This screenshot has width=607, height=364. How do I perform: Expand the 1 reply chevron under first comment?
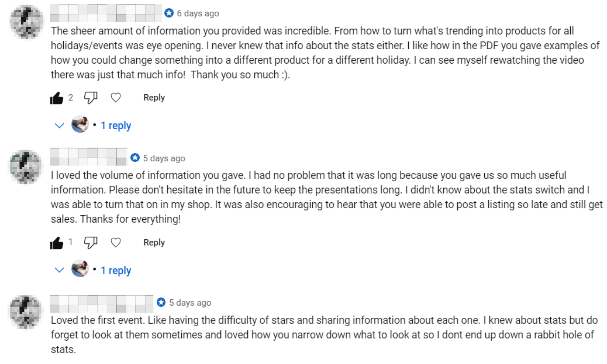tap(59, 126)
